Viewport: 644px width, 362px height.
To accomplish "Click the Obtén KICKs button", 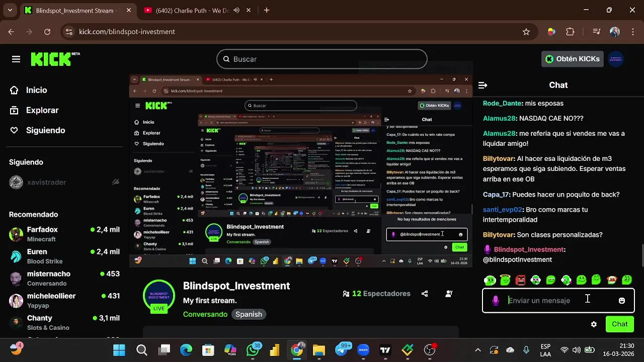I will [573, 59].
